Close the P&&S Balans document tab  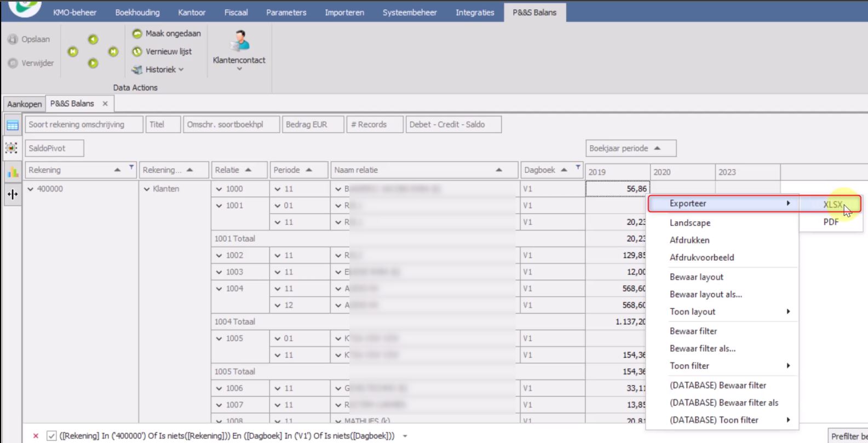coord(105,103)
